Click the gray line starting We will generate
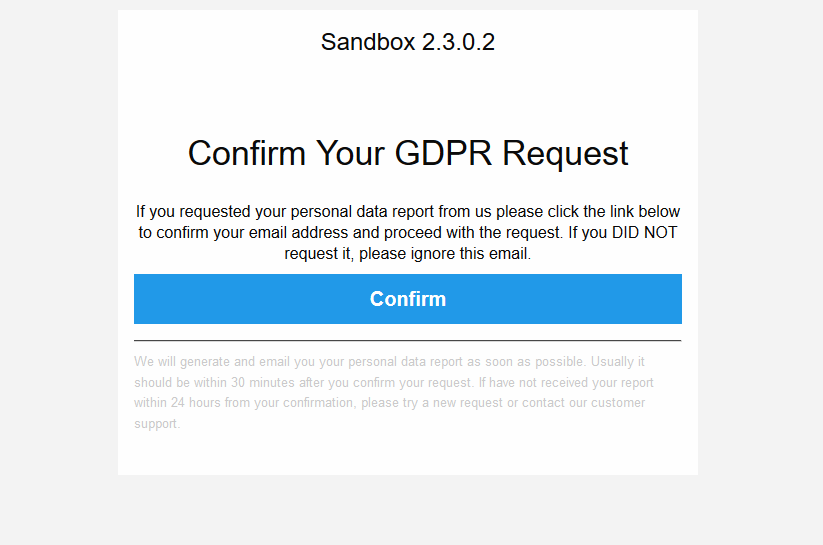 coord(389,362)
